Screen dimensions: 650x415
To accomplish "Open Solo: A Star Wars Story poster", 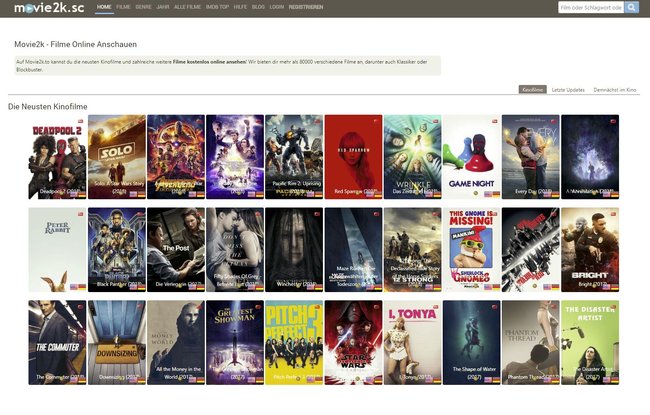I will pyautogui.click(x=116, y=156).
